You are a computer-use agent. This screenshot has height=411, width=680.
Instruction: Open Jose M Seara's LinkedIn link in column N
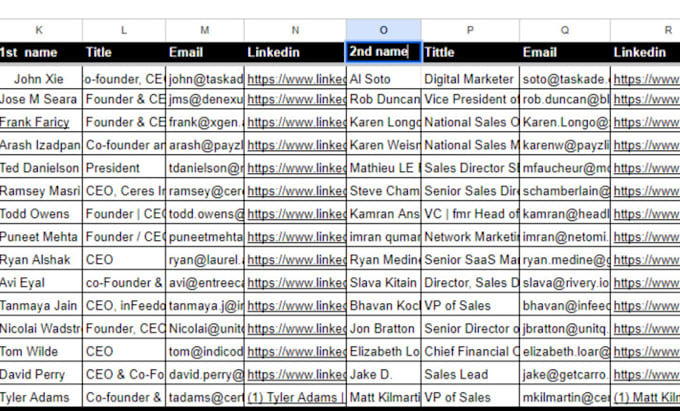(x=296, y=99)
